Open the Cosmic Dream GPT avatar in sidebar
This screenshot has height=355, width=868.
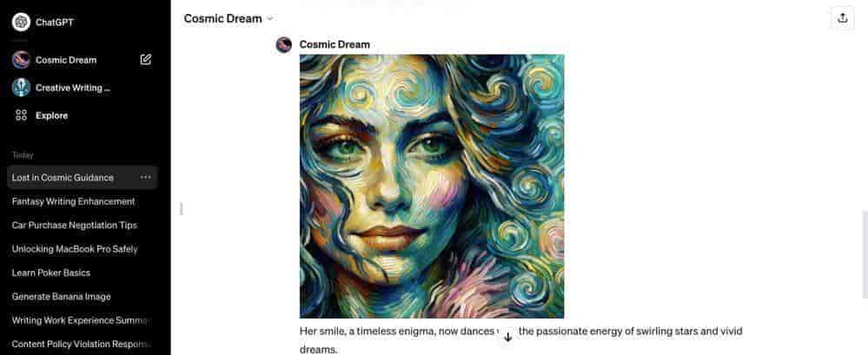coord(21,60)
